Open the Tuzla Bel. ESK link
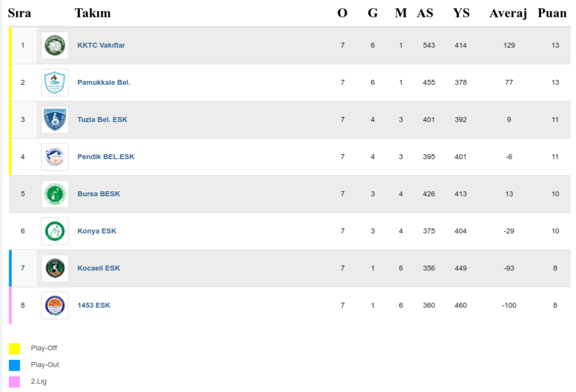 point(102,120)
